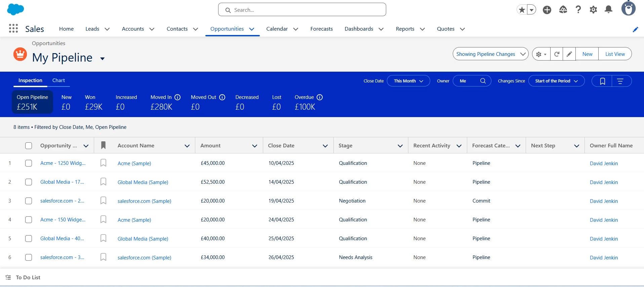
Task: Open the Global Media (Sample) account for £52,500.00 row
Action: [x=143, y=182]
